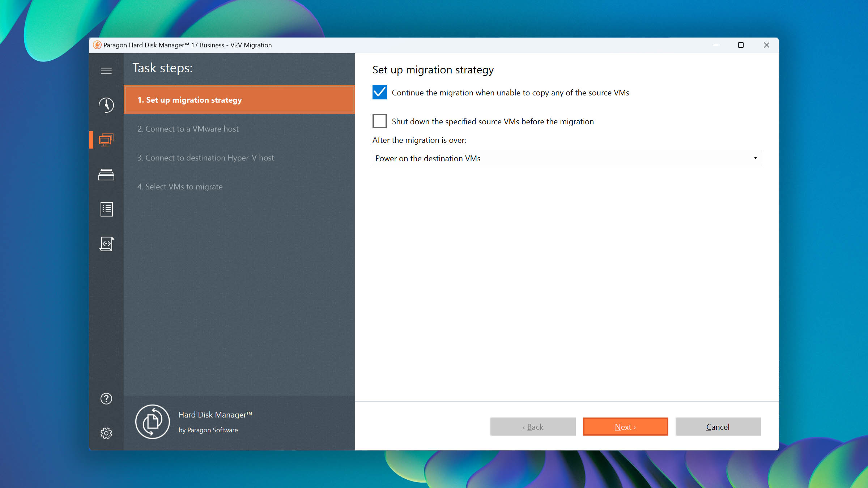
Task: Minimize the Paragon window
Action: click(x=716, y=45)
